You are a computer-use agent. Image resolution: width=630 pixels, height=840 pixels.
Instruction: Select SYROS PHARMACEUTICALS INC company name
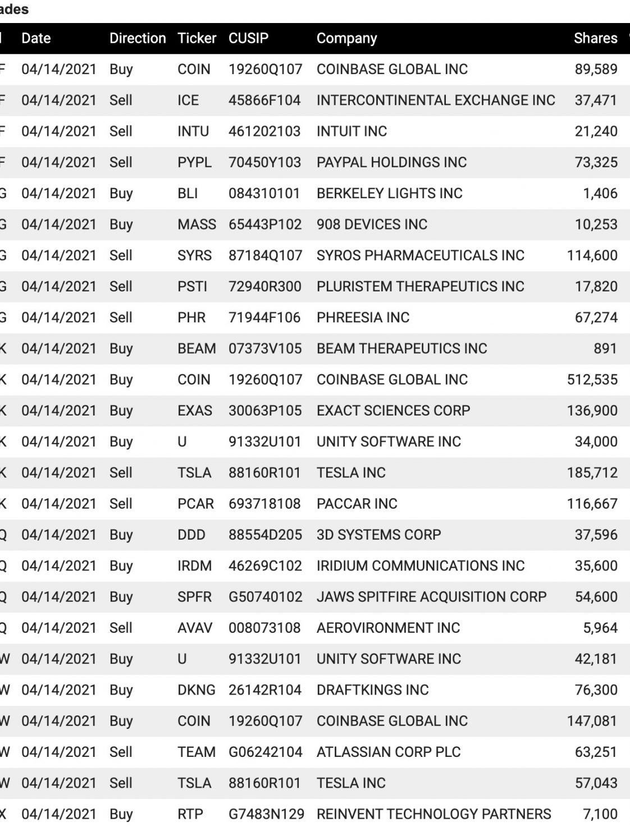[420, 255]
